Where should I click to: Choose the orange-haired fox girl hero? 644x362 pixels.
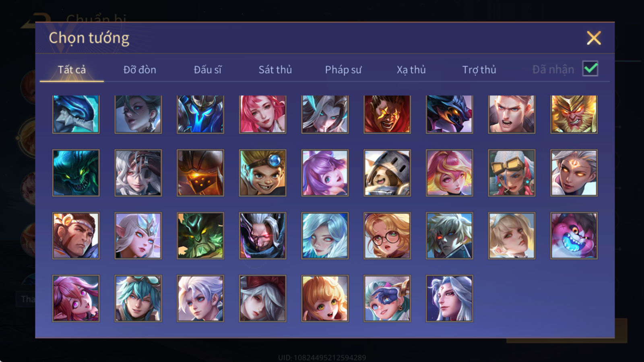coord(325,298)
